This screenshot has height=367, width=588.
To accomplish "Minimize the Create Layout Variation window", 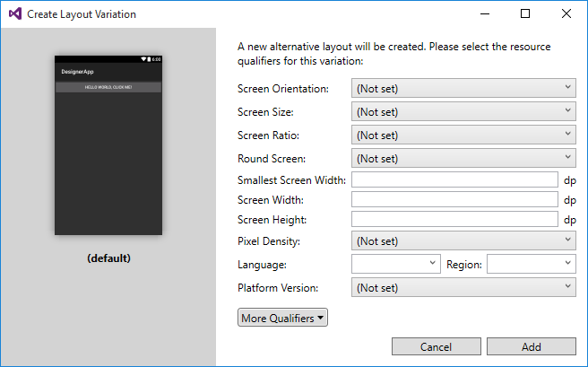I will (x=484, y=14).
